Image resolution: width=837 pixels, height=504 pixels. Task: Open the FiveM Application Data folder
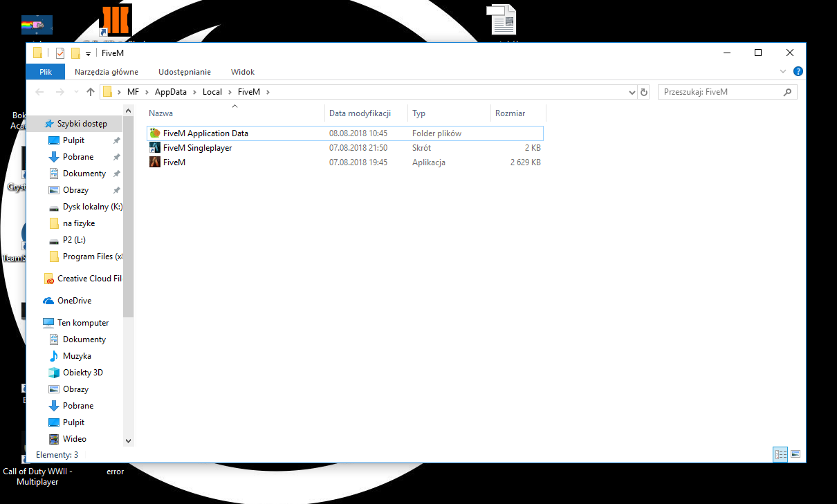(205, 133)
